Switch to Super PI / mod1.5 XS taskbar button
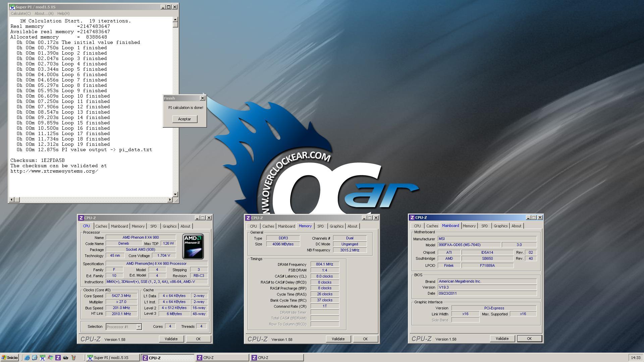 point(113,358)
